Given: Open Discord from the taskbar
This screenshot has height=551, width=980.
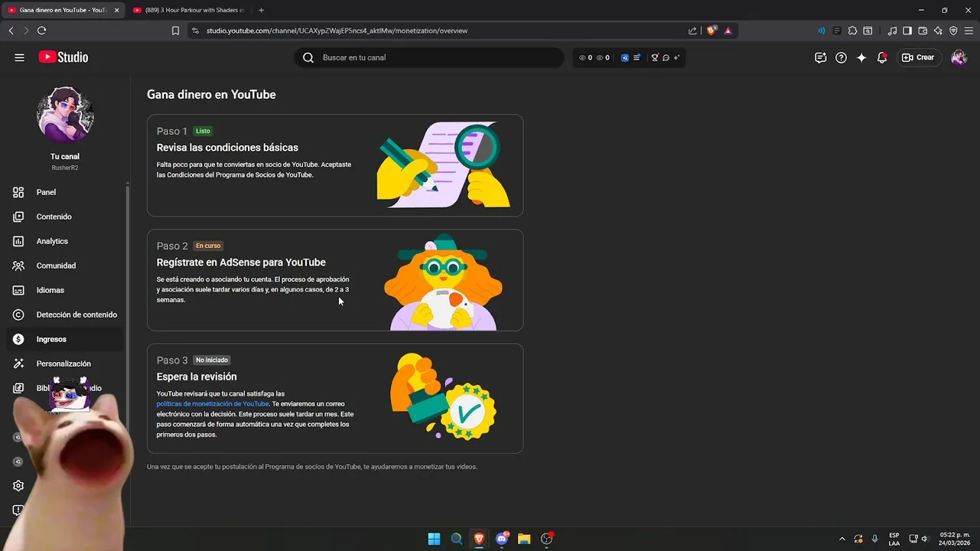Looking at the screenshot, I should pyautogui.click(x=502, y=539).
